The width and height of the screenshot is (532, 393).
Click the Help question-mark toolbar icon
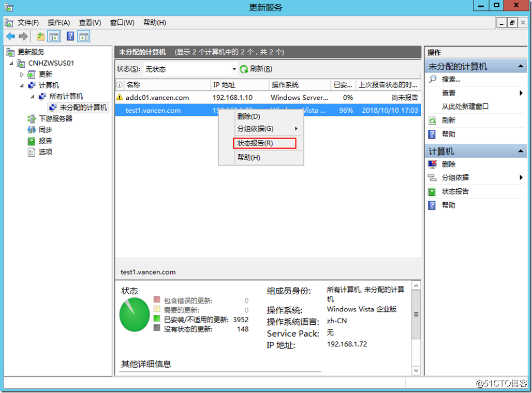point(70,36)
